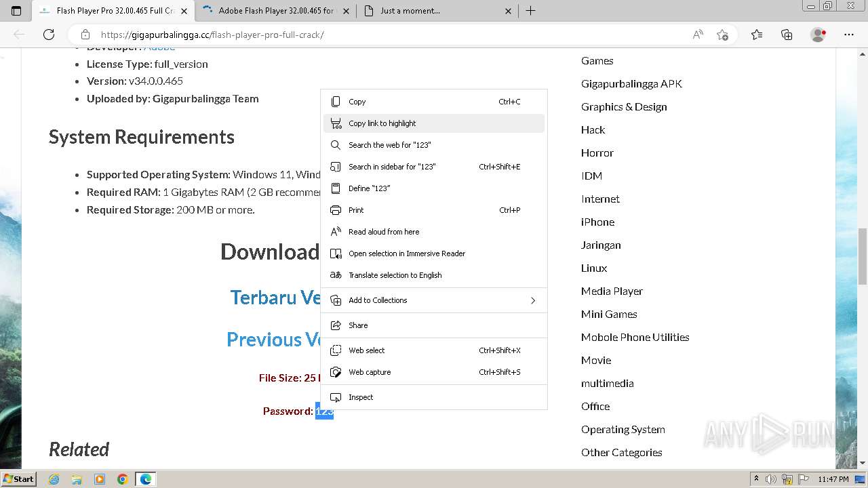Click the page vertical scrollbar thumb

[863, 256]
